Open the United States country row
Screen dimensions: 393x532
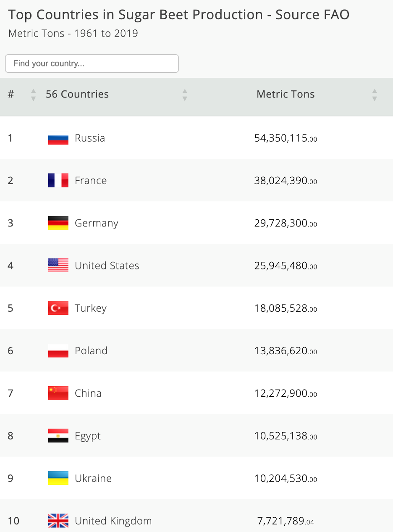click(196, 266)
